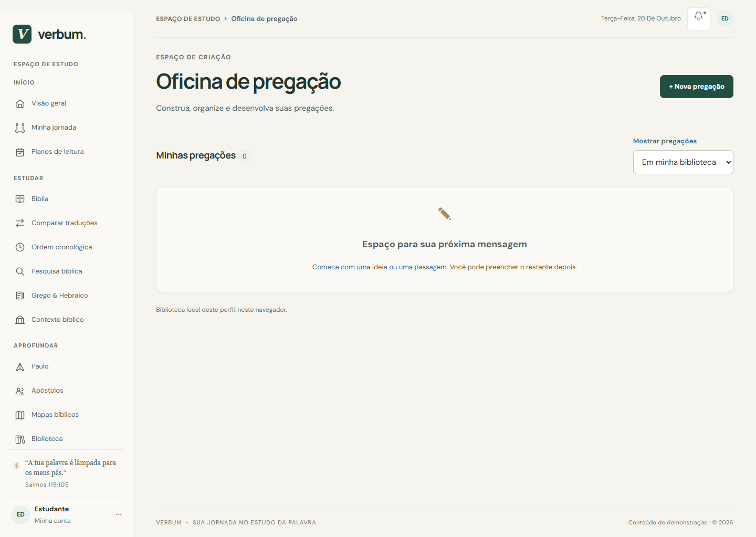756x537 pixels.
Task: Click the verbum wordmark in sidebar
Action: point(62,35)
